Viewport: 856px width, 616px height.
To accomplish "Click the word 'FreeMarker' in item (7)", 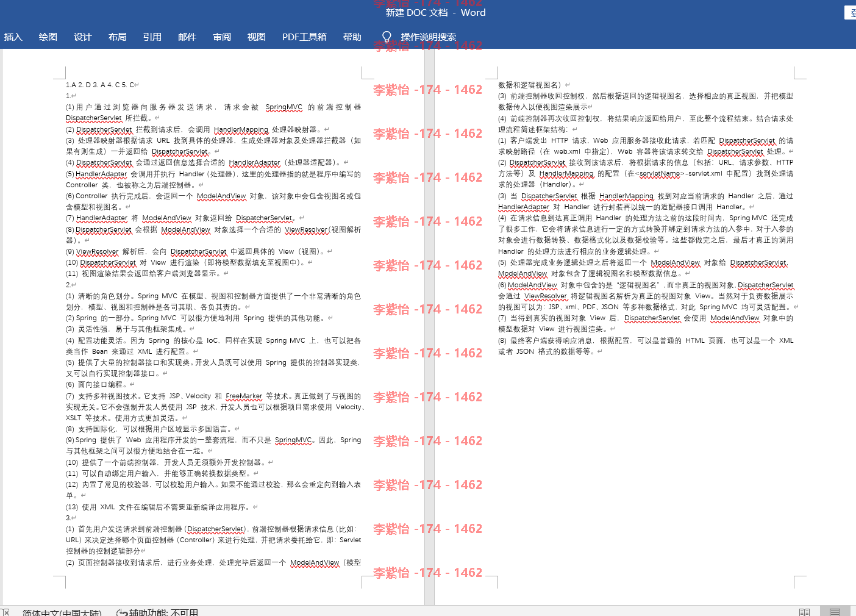I will pos(244,396).
